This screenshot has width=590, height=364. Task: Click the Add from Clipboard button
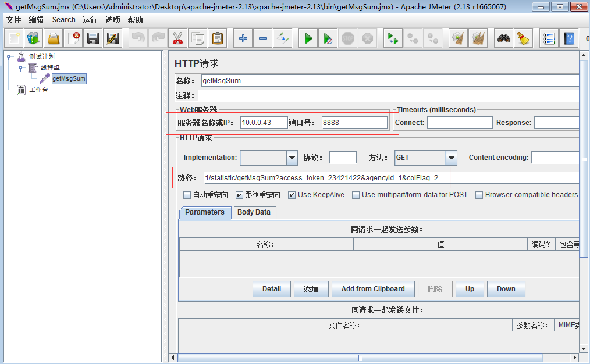pos(373,289)
